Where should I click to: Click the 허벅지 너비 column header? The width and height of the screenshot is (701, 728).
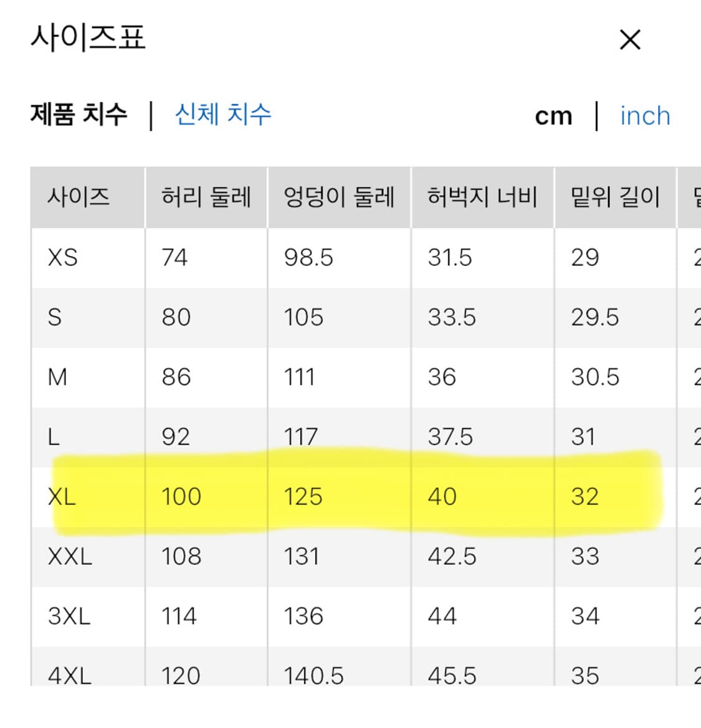(482, 196)
